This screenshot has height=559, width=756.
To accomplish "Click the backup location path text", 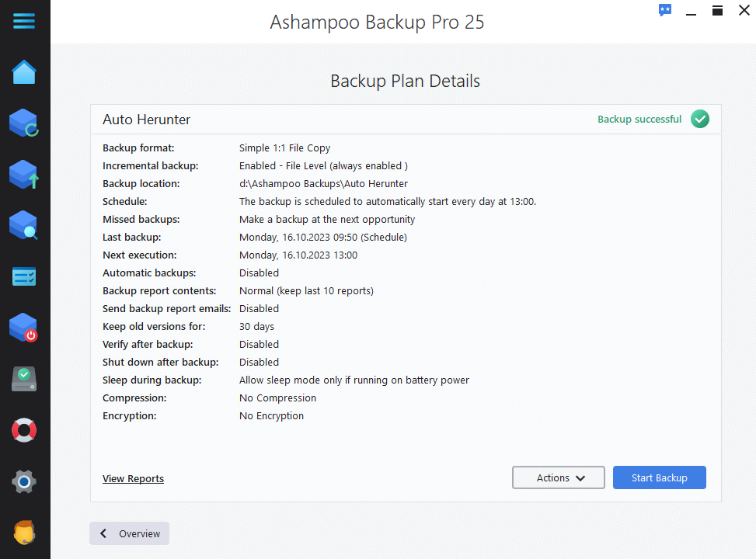I will [324, 183].
